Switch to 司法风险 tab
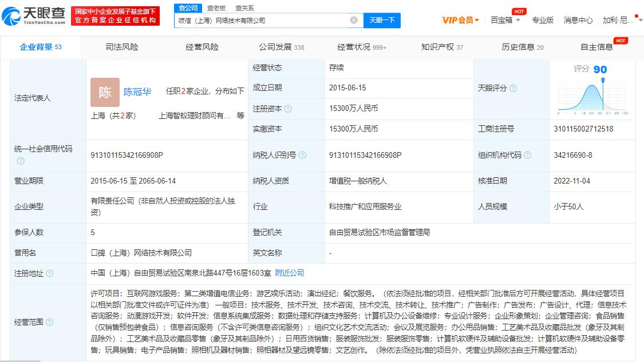This screenshot has width=644, height=362. click(x=122, y=47)
